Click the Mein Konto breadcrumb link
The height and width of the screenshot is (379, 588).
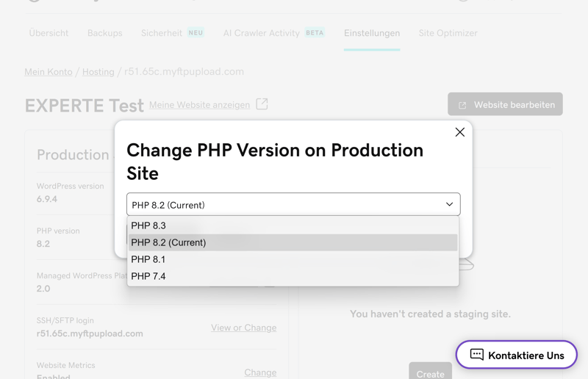click(x=49, y=71)
